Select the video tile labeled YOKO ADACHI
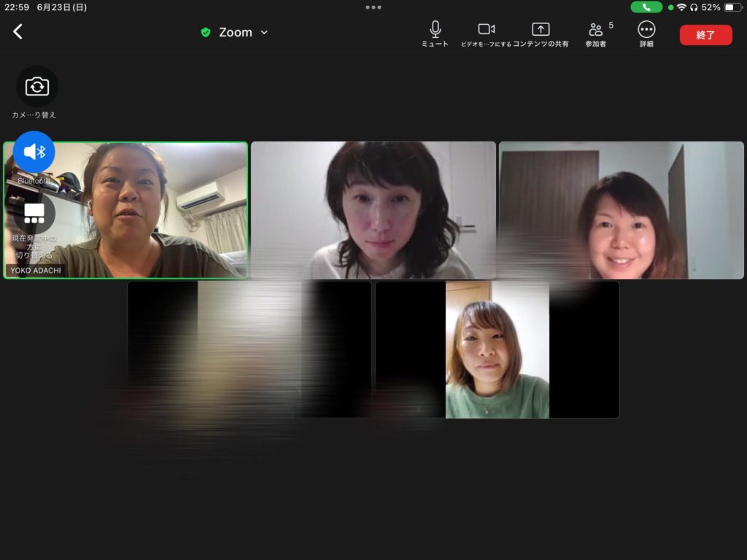 tap(146, 211)
